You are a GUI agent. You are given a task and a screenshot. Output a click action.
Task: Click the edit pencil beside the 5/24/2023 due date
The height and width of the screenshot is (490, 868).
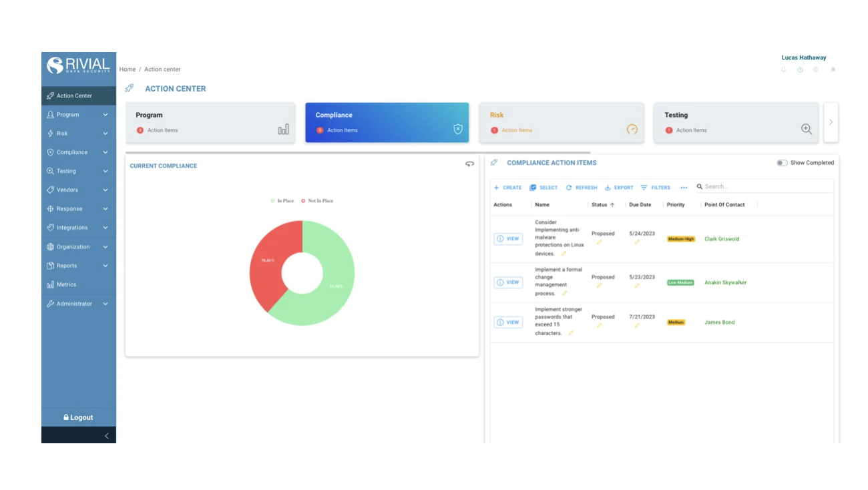[636, 242]
